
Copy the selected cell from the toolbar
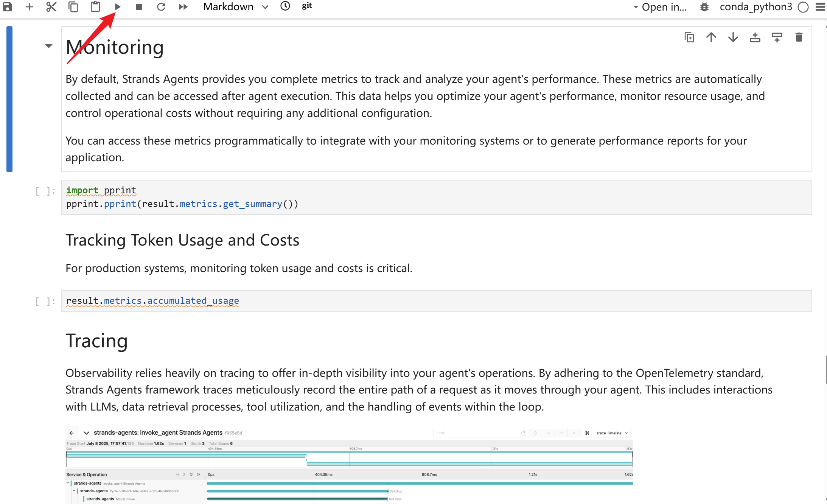click(x=73, y=7)
